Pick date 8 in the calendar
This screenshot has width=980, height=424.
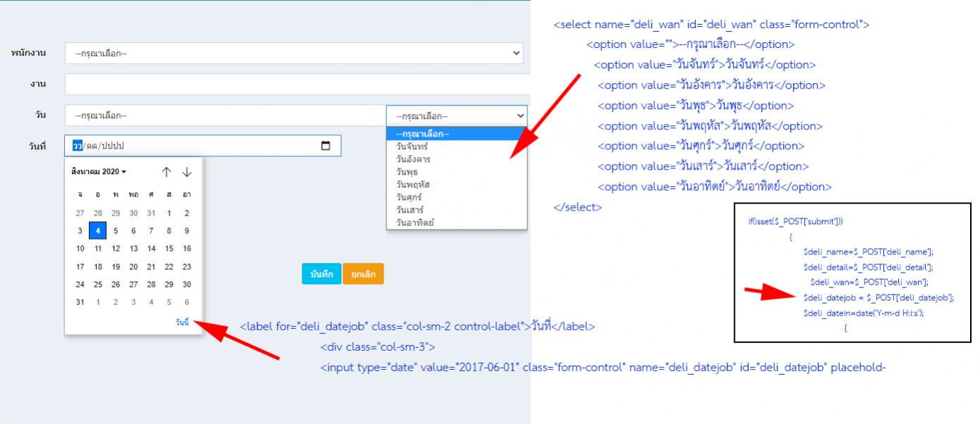[169, 230]
